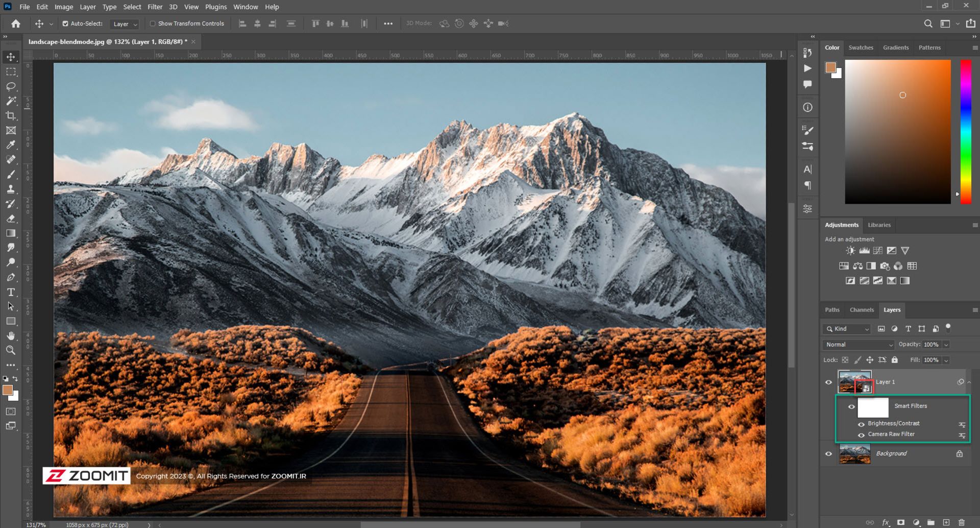Switch to the Channels tab
The image size is (980, 528).
click(x=862, y=309)
